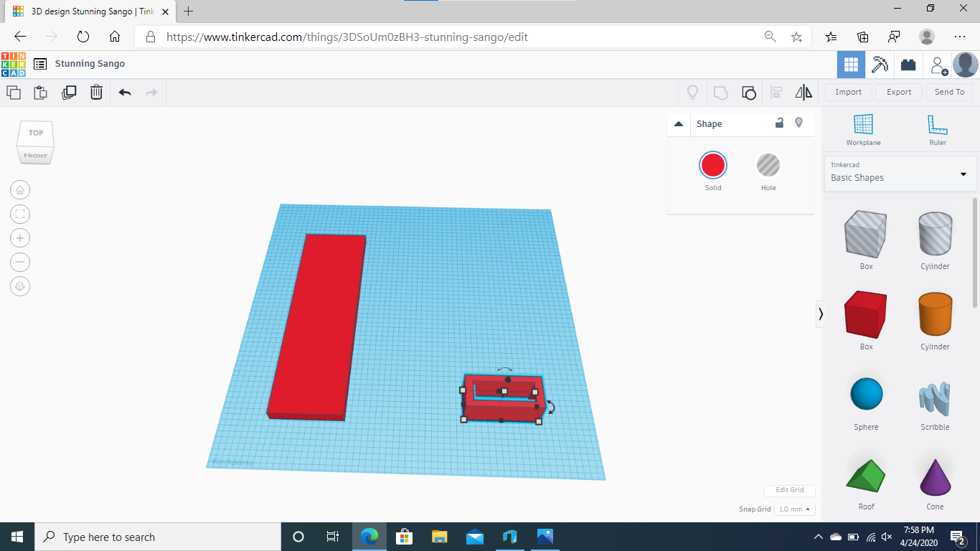Viewport: 980px width, 551px height.
Task: Click the Home view button
Action: pyautogui.click(x=20, y=190)
